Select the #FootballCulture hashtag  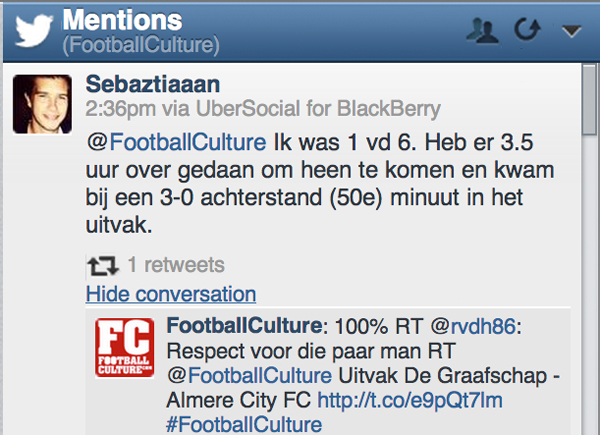point(243,425)
